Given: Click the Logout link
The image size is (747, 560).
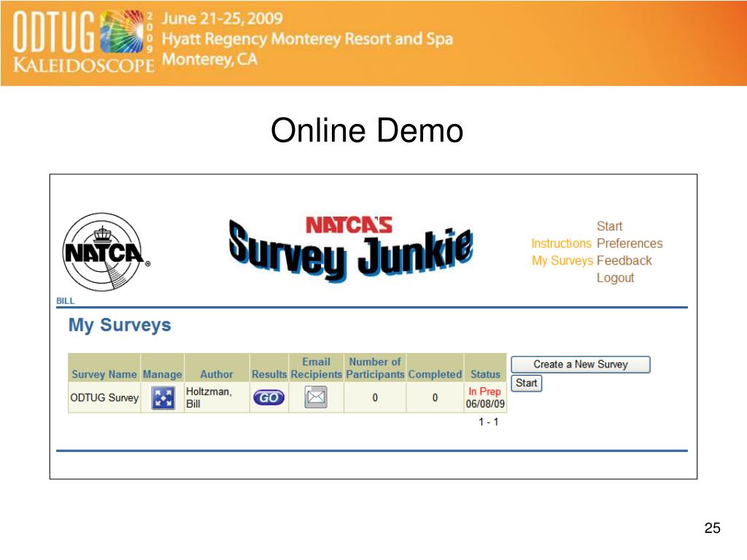Looking at the screenshot, I should (615, 278).
